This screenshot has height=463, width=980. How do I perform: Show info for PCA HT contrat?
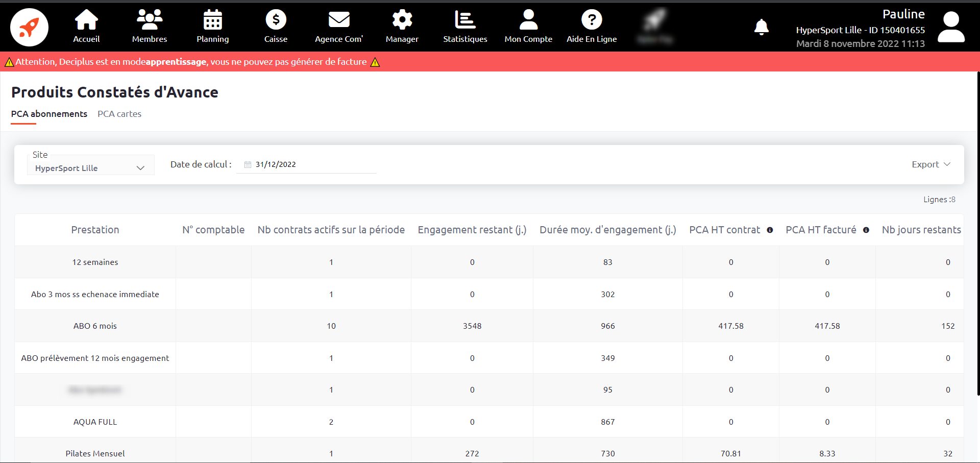click(x=770, y=230)
